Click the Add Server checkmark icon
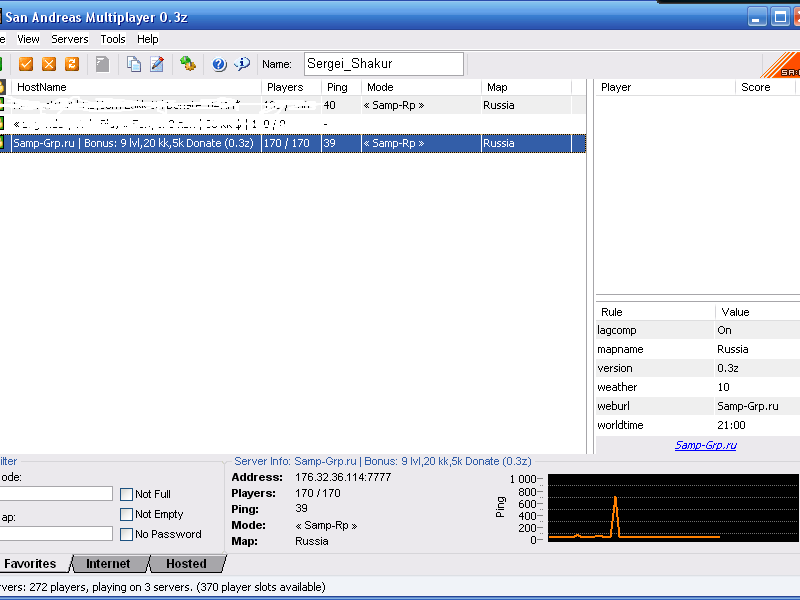 click(26, 64)
